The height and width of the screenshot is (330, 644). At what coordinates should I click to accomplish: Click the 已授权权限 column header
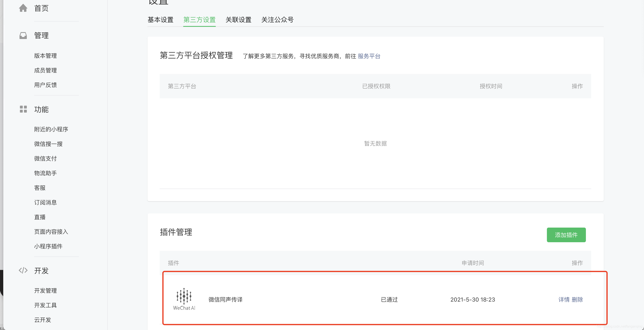(376, 86)
